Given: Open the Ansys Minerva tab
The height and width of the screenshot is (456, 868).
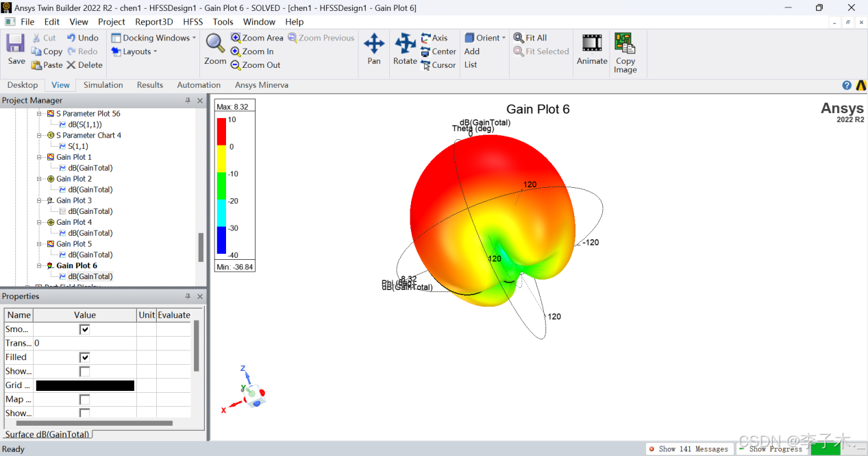Looking at the screenshot, I should point(262,85).
